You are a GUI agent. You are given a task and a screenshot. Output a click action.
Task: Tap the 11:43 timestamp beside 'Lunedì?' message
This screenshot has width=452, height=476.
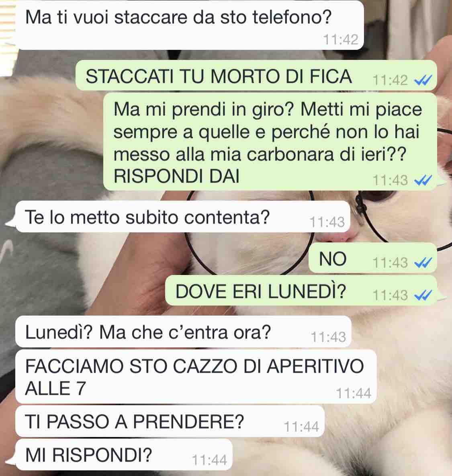(328, 337)
